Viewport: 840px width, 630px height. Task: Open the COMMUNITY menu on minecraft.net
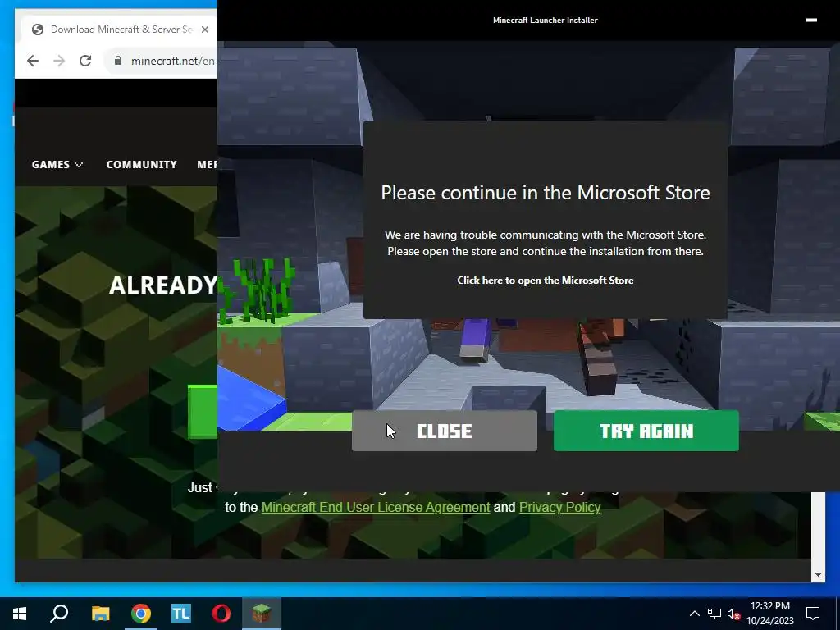click(141, 164)
